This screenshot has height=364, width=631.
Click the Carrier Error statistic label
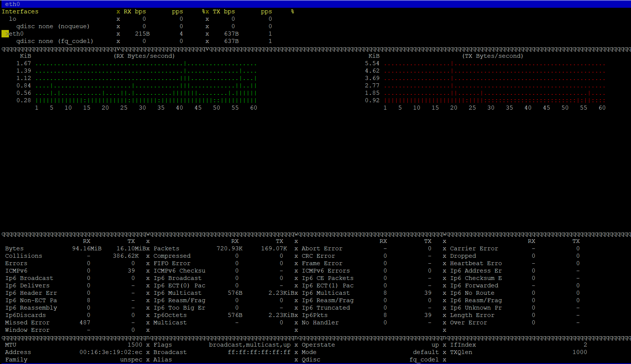(x=474, y=248)
